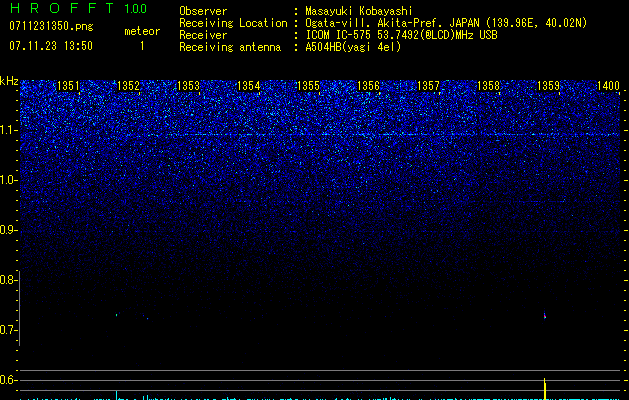Click the meteor echo spot near 1359

[545, 315]
